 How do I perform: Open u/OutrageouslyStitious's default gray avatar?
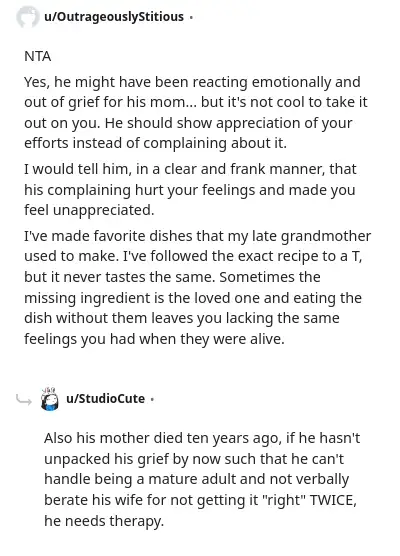(x=27, y=17)
